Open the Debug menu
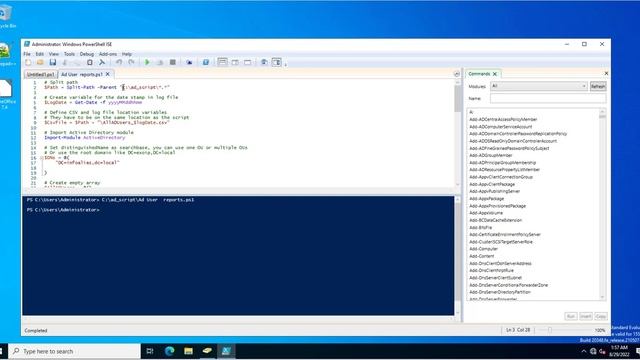Screen dimensions: 640x360 tap(87, 54)
